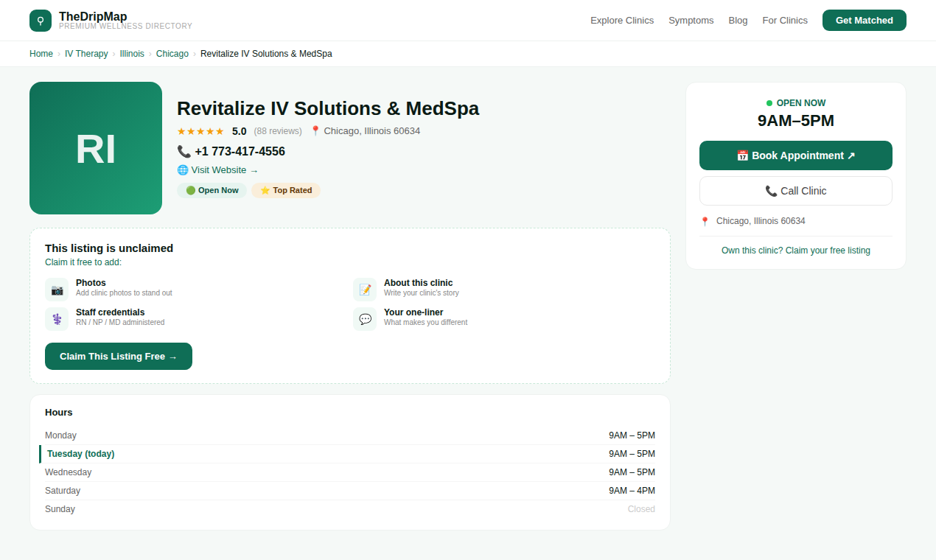Click Chicago, Illinois 60634 text in sidebar
Image resolution: width=936 pixels, height=560 pixels.
coord(761,221)
